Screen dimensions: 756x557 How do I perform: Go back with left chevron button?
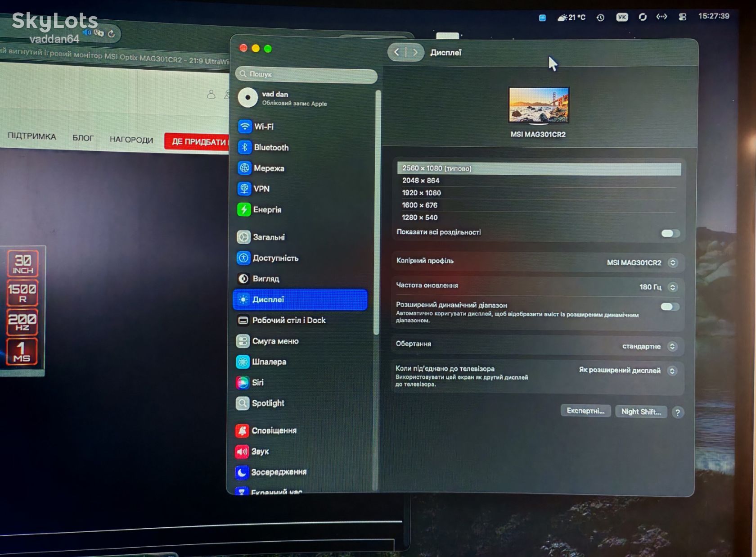(x=396, y=52)
